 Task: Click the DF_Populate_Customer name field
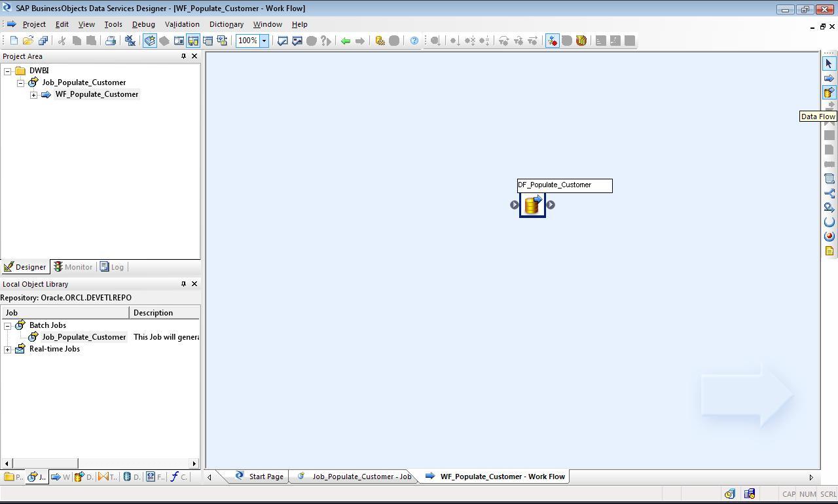click(x=565, y=185)
